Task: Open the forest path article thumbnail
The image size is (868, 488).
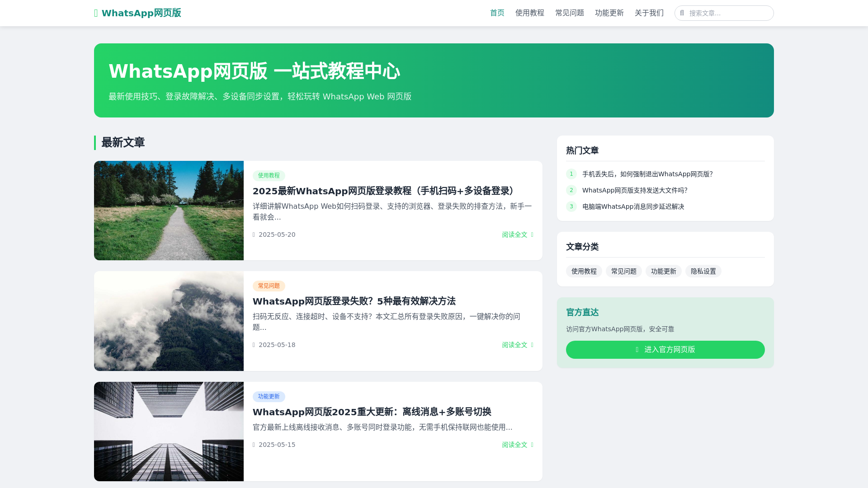Action: [169, 211]
